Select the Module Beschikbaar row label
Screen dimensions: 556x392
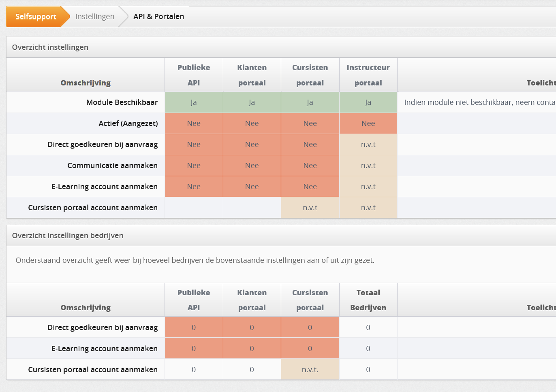tap(122, 102)
